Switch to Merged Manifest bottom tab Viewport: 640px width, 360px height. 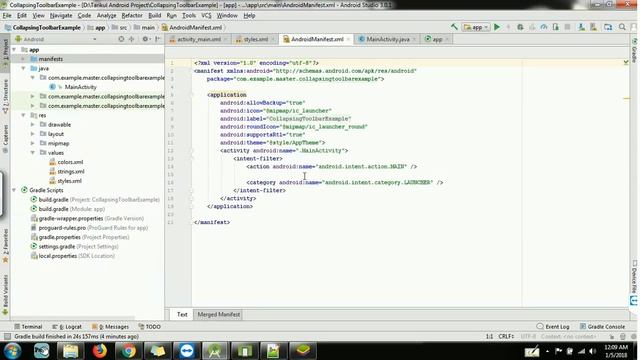pyautogui.click(x=218, y=315)
